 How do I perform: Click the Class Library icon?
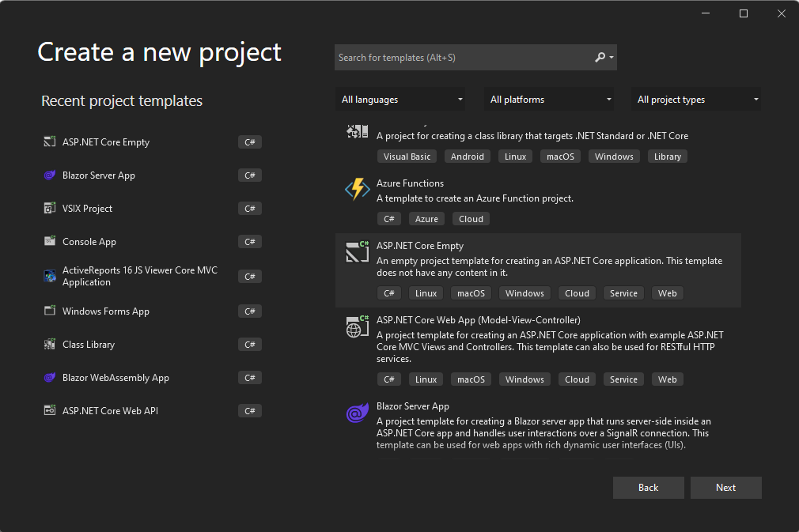[48, 344]
